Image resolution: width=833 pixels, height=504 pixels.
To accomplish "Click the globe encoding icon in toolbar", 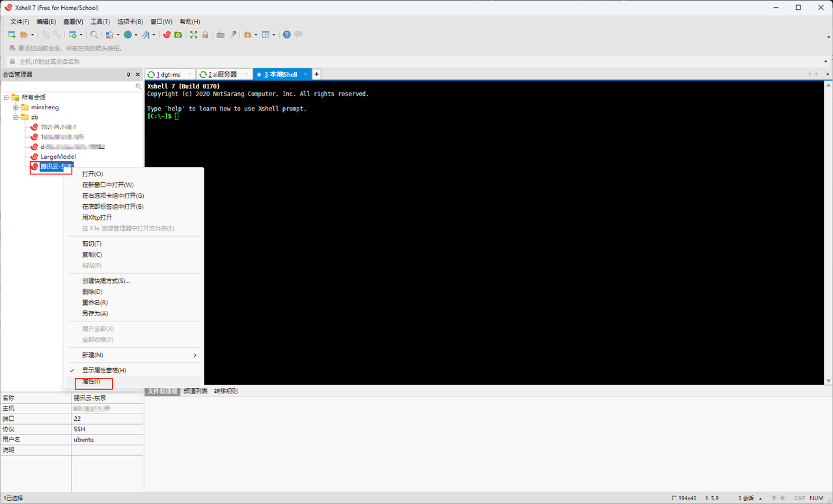I will click(x=128, y=34).
